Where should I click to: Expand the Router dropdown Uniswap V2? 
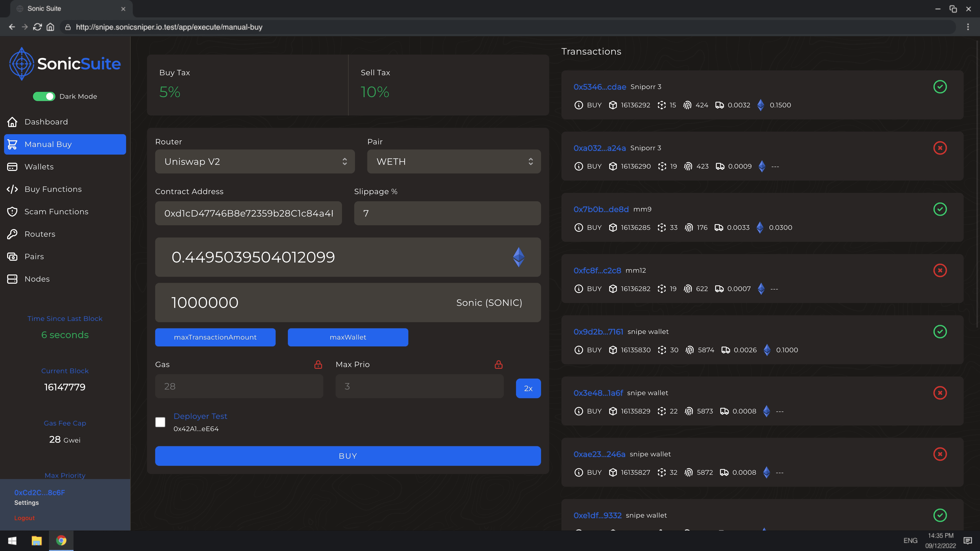pos(255,162)
